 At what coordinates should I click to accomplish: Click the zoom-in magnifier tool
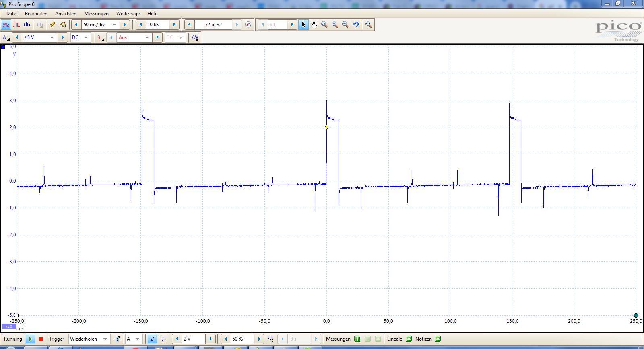pyautogui.click(x=335, y=25)
